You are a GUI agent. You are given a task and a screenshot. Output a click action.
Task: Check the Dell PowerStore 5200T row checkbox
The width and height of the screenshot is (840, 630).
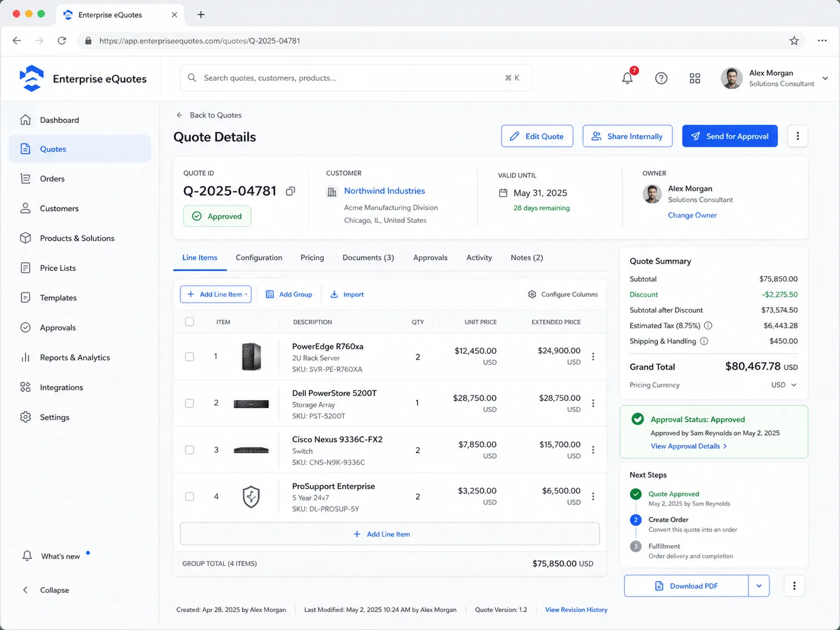(x=190, y=403)
